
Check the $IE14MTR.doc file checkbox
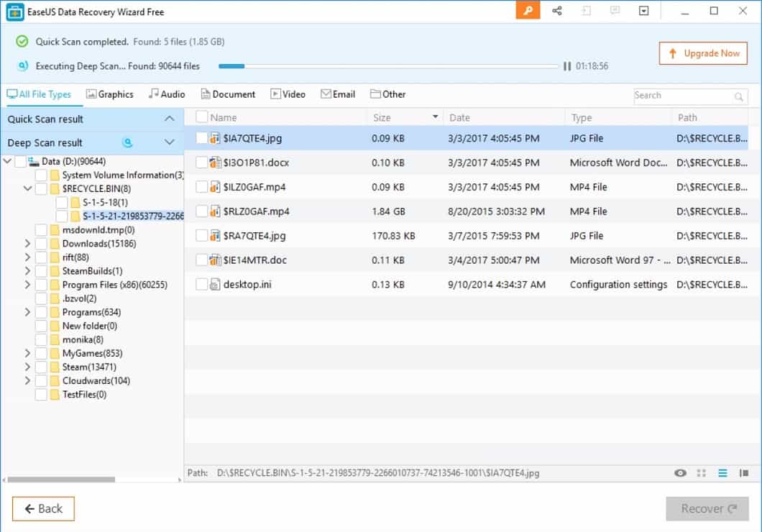[x=202, y=260]
